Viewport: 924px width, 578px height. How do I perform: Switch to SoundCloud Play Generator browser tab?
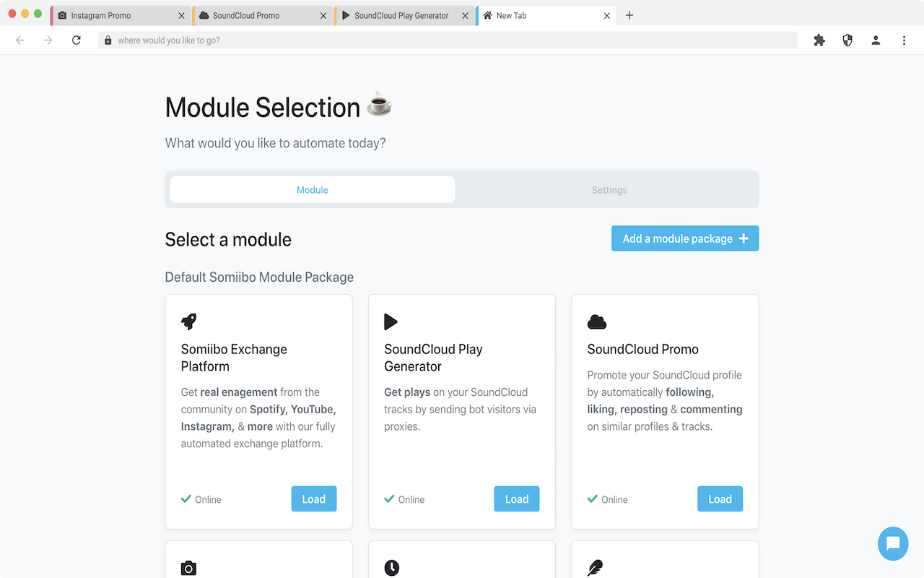pos(401,15)
